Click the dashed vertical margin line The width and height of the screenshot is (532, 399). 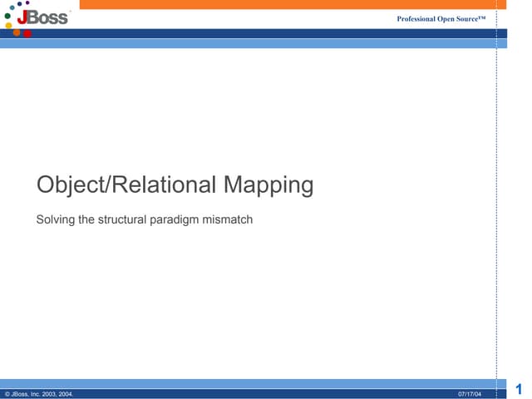497,208
